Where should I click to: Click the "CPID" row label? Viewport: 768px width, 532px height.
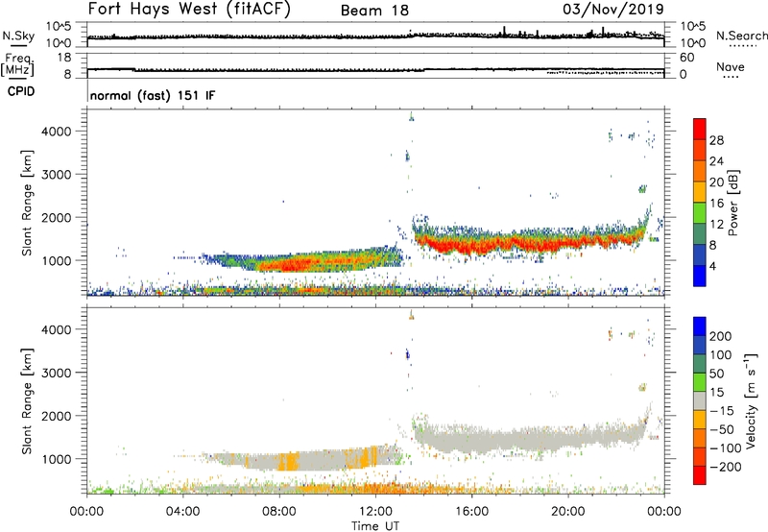coord(21,91)
